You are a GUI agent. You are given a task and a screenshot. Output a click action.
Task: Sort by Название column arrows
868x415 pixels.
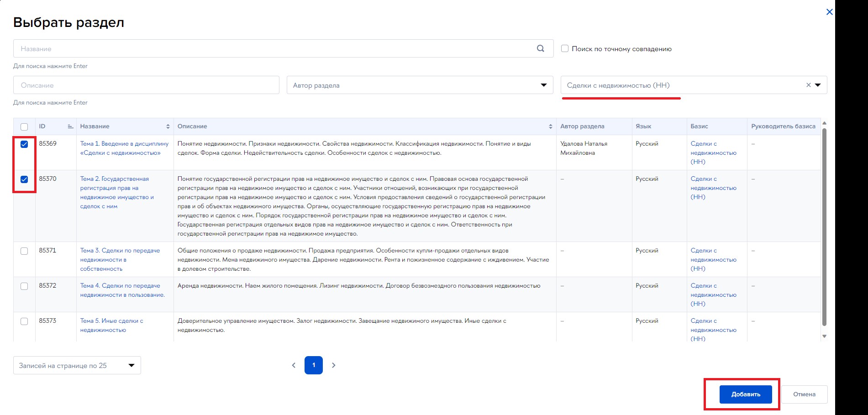coord(168,126)
